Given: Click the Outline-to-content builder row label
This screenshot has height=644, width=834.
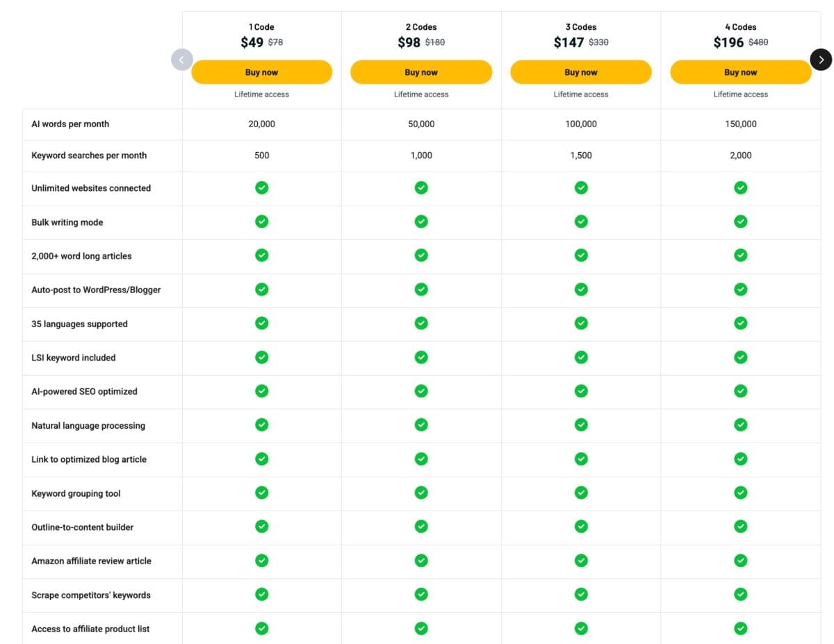Looking at the screenshot, I should point(82,527).
